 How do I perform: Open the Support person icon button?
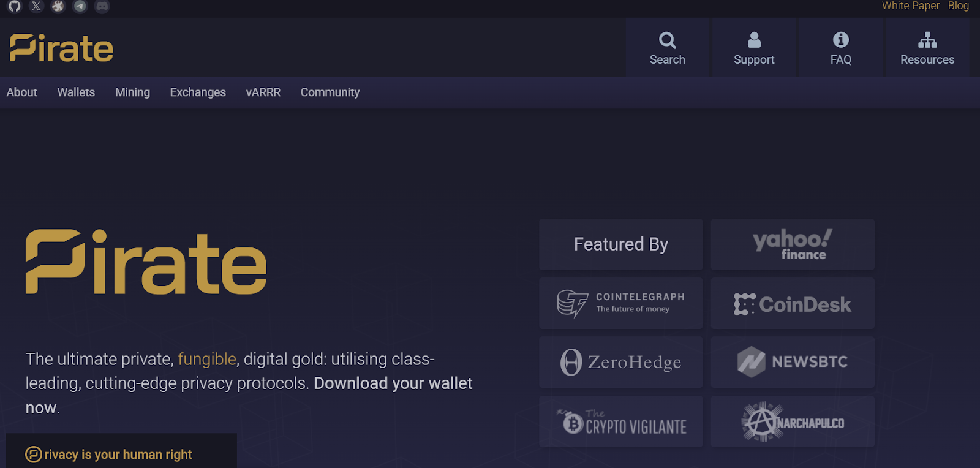[754, 48]
